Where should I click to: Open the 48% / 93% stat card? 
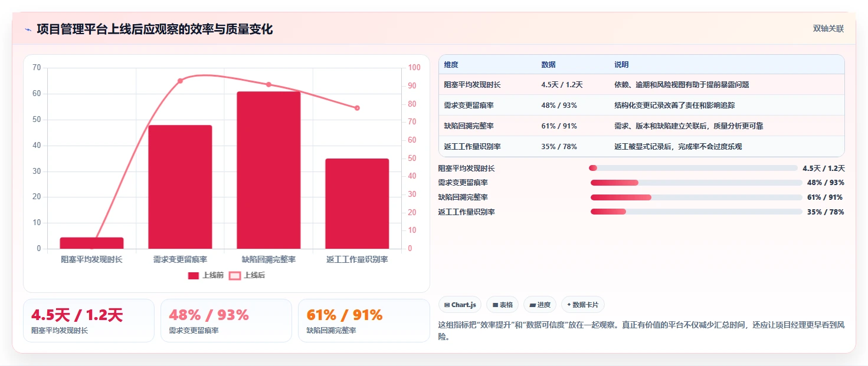(226, 321)
